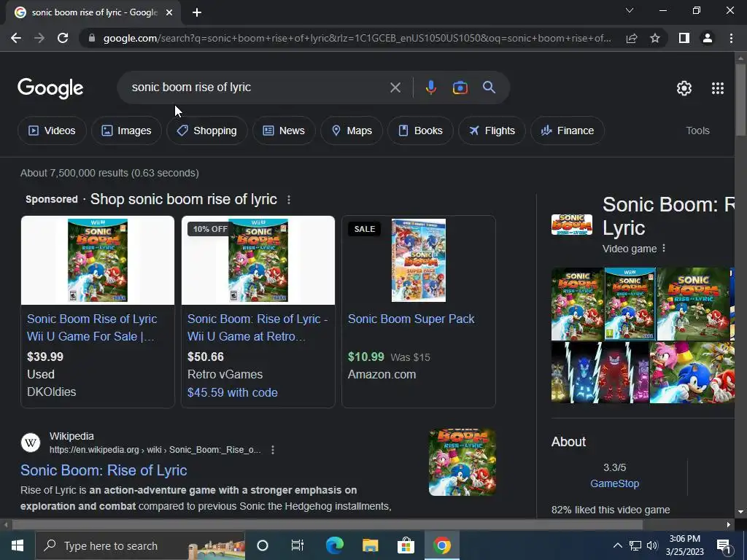
Task: Open the search Tools options
Action: [697, 131]
